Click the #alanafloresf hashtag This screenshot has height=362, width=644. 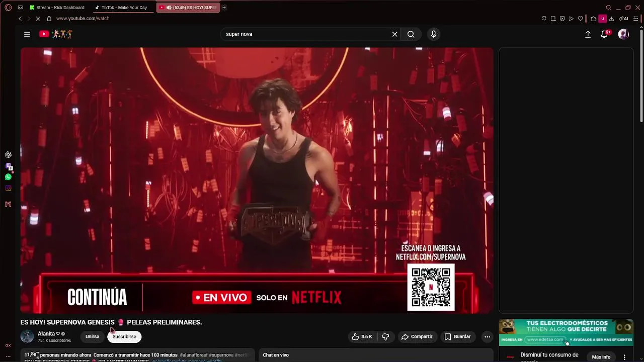(x=194, y=355)
